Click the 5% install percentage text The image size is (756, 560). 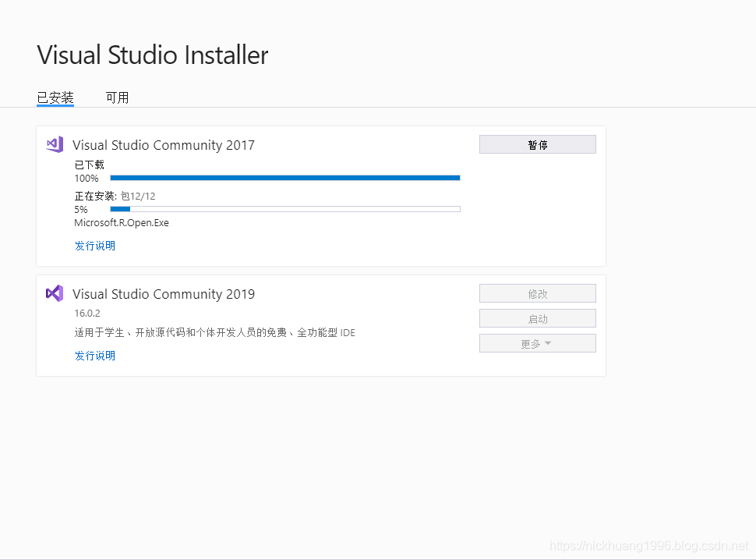coord(81,209)
